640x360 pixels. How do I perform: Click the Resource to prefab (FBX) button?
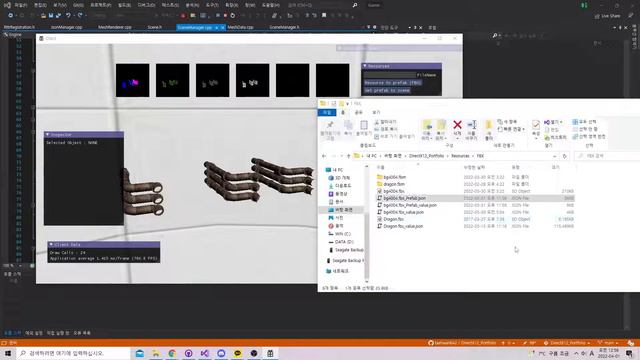pos(393,82)
